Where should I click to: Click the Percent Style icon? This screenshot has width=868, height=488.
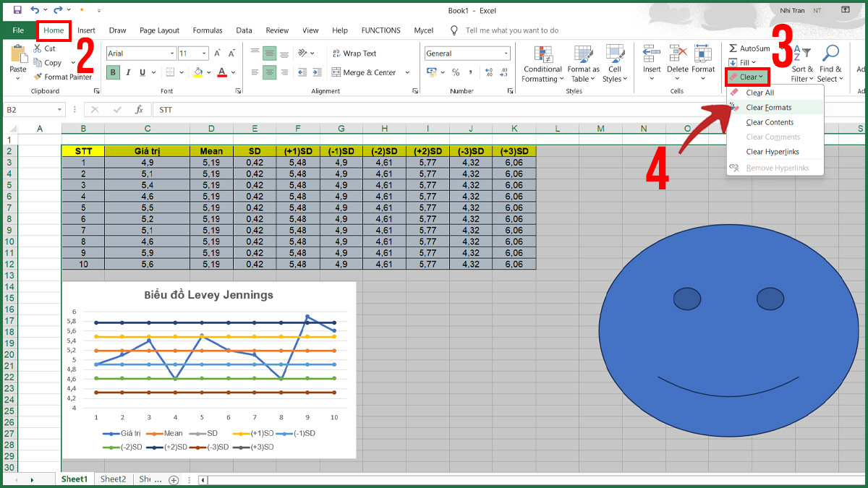point(455,72)
